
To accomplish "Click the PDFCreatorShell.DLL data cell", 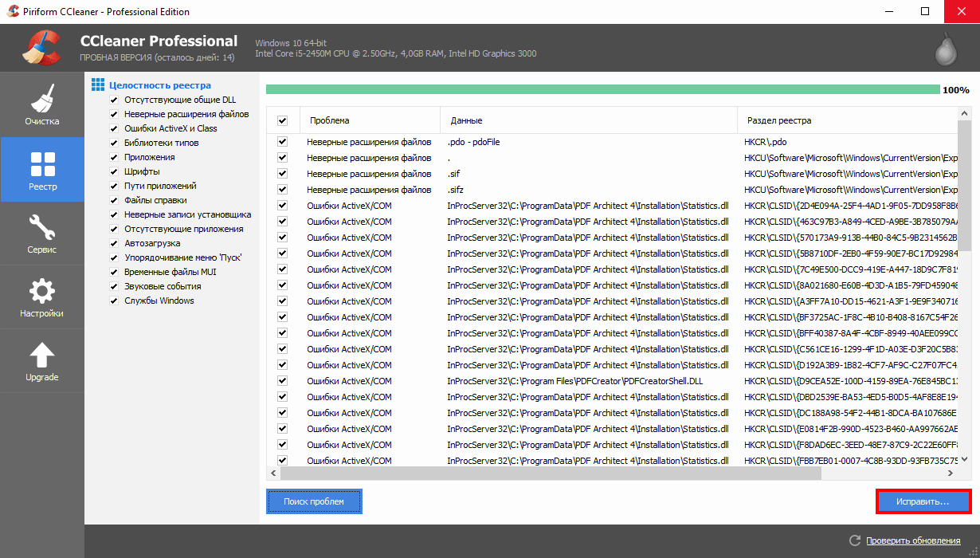I will pos(574,381).
